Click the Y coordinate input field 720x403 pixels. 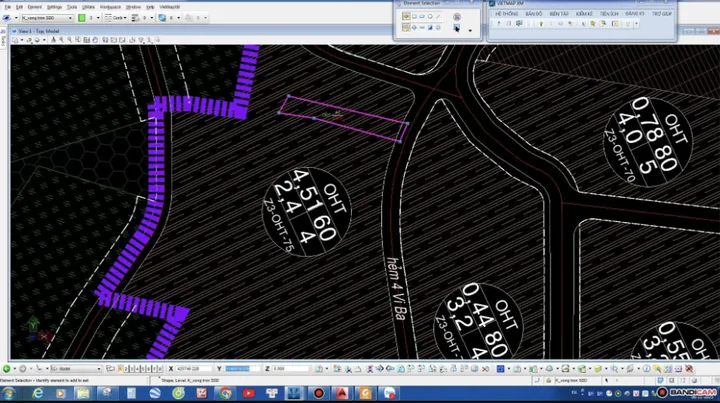pyautogui.click(x=242, y=369)
